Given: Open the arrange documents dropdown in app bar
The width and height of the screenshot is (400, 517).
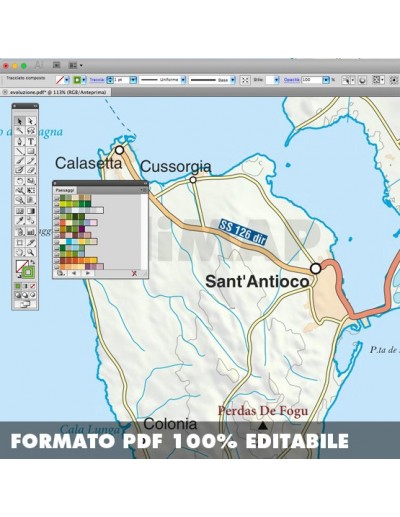Looking at the screenshot, I should point(76,65).
